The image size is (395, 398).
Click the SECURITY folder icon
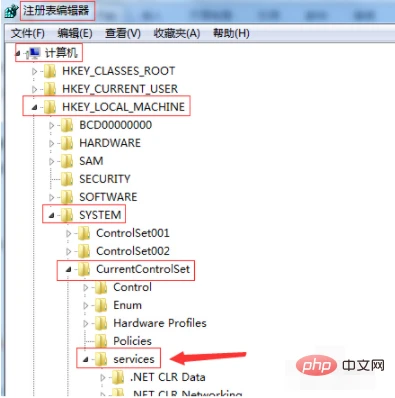click(67, 179)
